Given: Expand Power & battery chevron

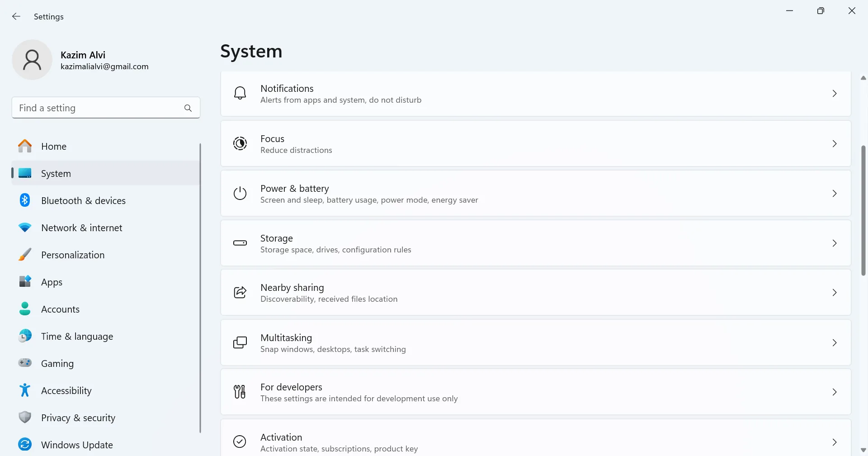Looking at the screenshot, I should (835, 194).
